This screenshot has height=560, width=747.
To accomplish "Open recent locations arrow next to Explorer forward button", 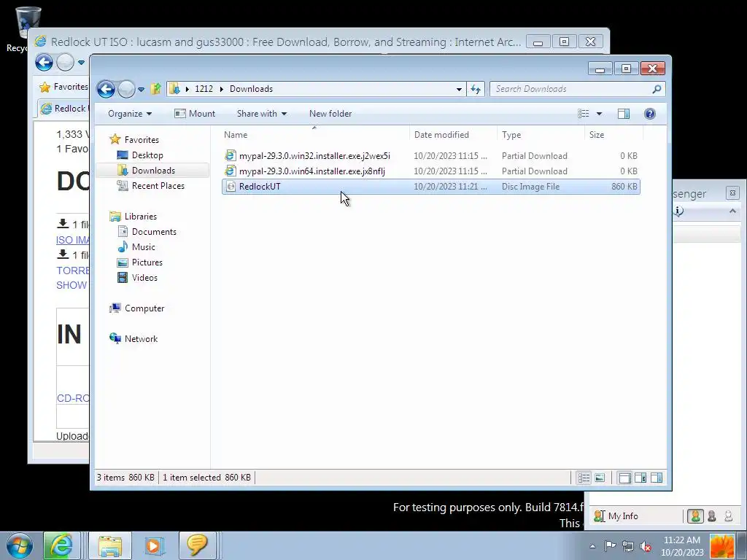I will pyautogui.click(x=141, y=89).
